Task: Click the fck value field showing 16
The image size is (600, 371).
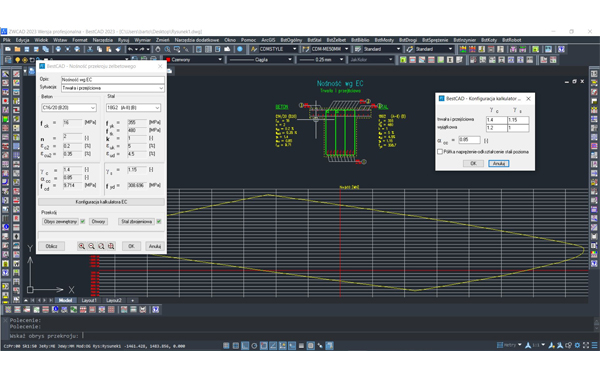Action: (73, 122)
